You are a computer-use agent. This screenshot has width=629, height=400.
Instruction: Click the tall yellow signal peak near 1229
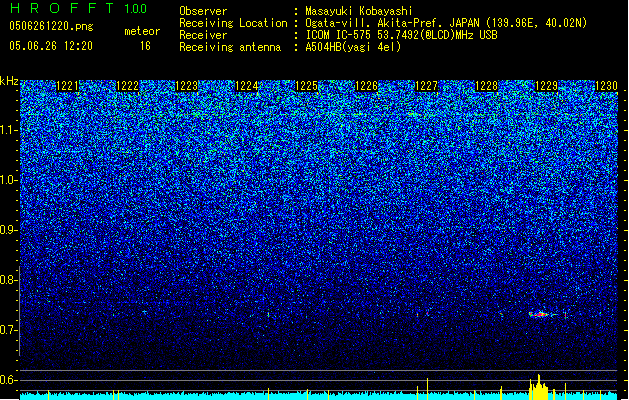[539, 387]
